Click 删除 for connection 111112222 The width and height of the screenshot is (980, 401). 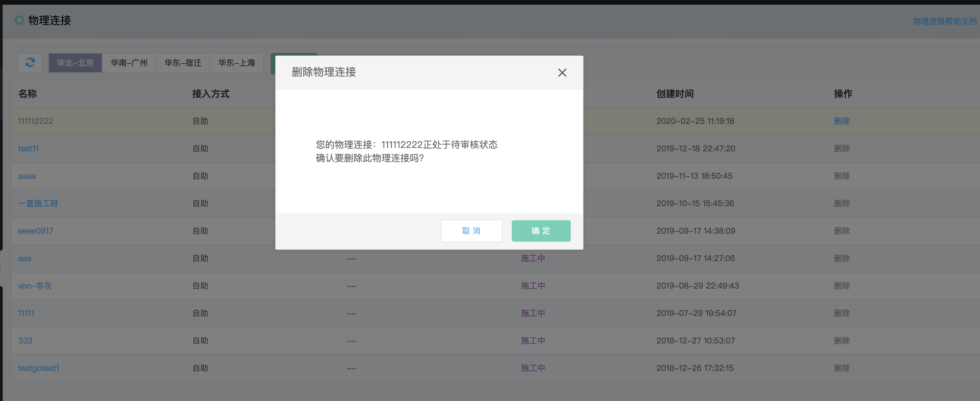click(x=842, y=121)
